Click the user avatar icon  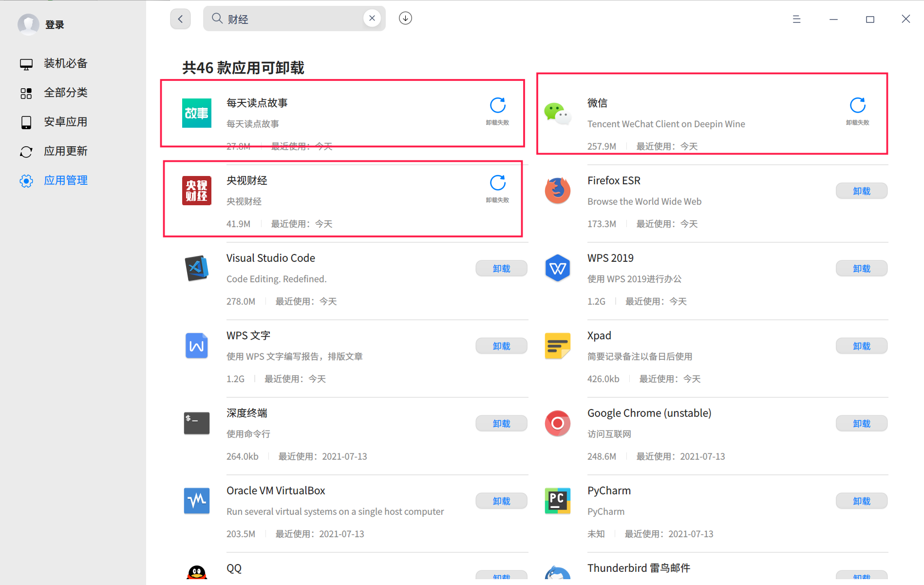(28, 24)
